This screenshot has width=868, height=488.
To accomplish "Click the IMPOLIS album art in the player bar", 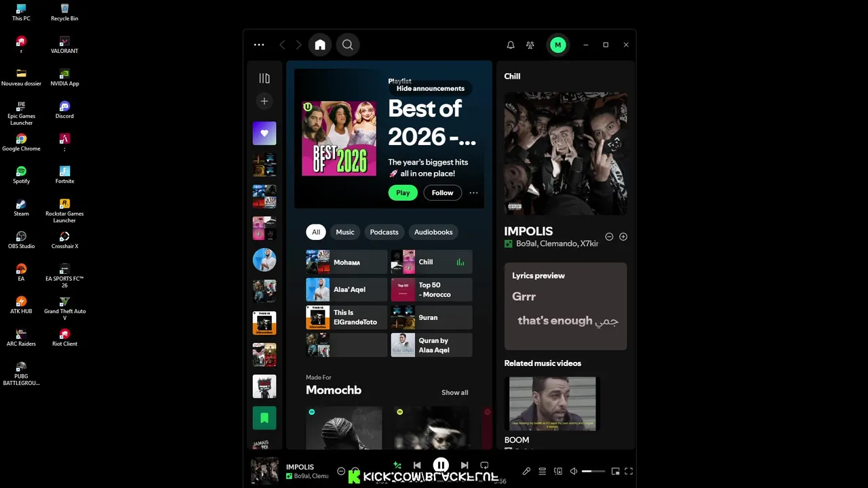I will tap(264, 471).
